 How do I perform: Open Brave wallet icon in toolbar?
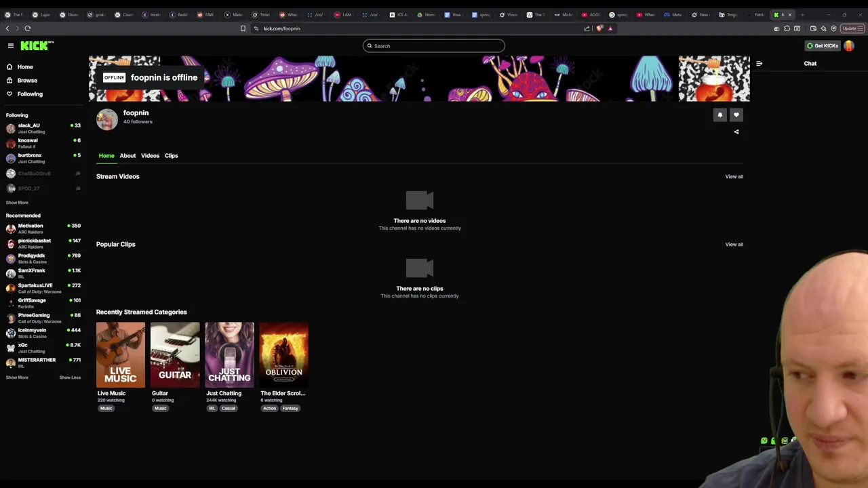pos(814,28)
